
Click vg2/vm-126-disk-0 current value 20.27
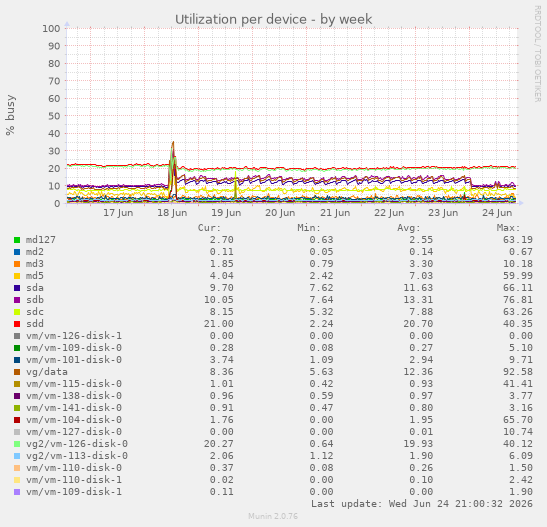(x=219, y=444)
